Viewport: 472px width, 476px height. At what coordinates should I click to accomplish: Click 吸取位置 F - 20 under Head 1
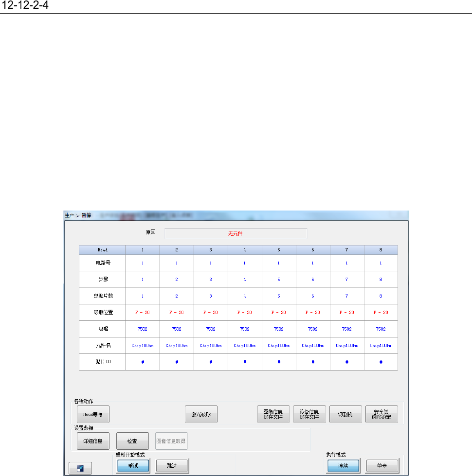pos(143,312)
